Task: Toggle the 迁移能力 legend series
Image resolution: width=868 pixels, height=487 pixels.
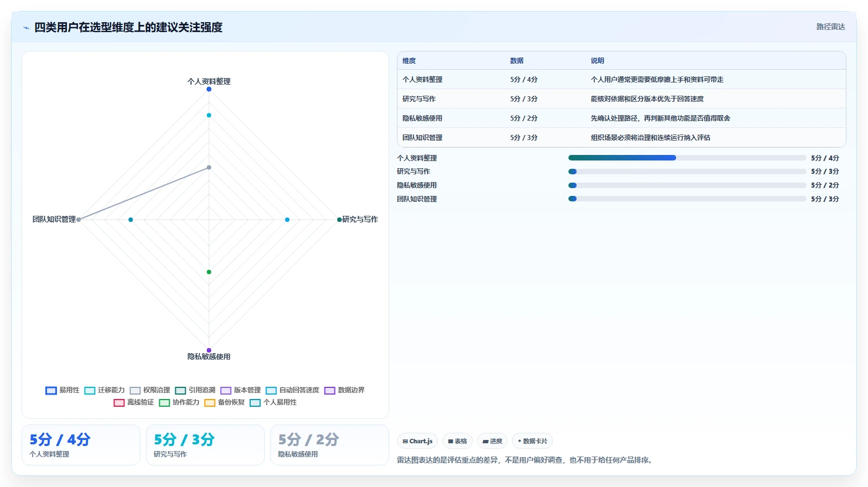Action: (x=104, y=390)
